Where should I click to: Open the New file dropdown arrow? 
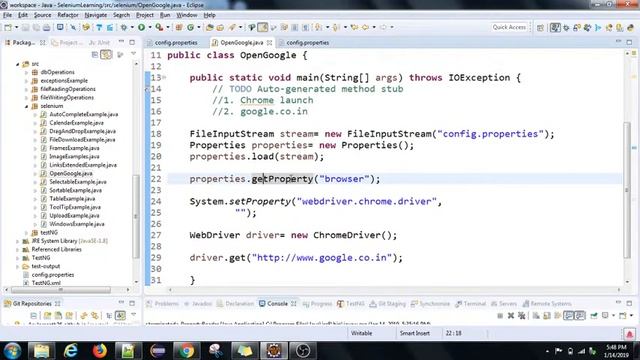pos(16,27)
